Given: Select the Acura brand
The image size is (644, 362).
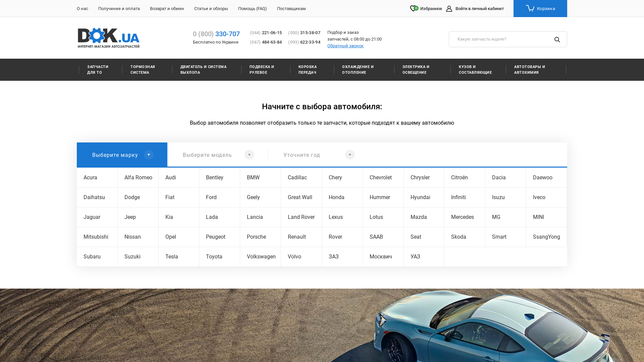Looking at the screenshot, I should (97, 177).
